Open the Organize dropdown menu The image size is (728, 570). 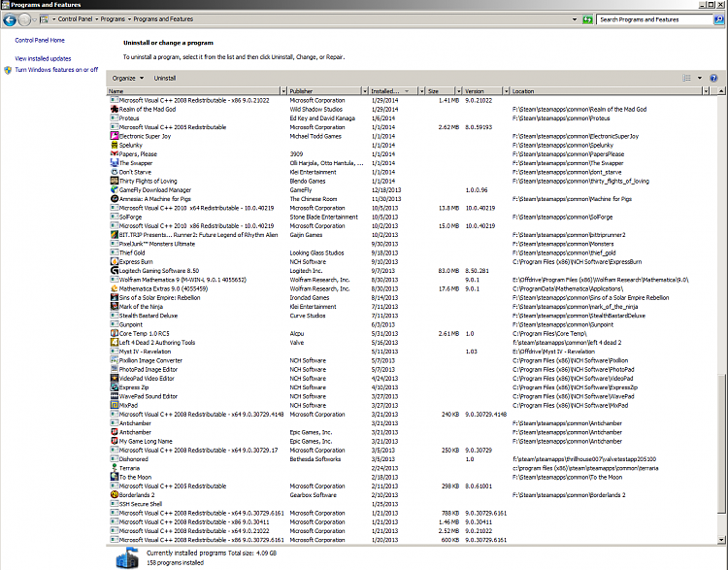tap(128, 78)
